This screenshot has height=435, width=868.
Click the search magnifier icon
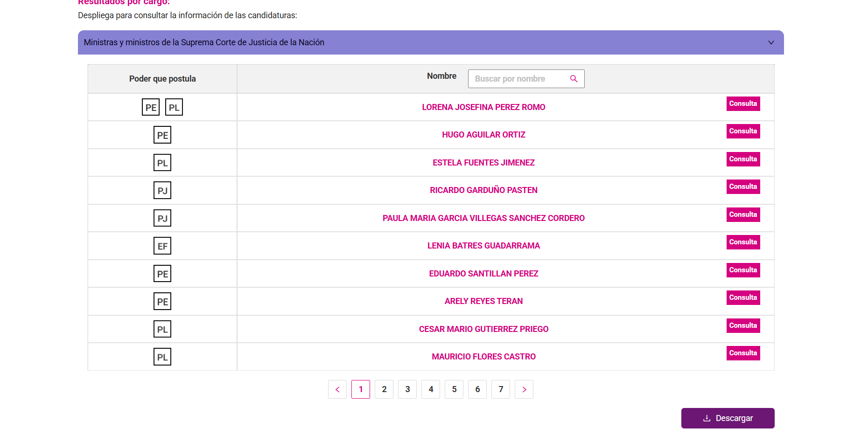pos(574,79)
